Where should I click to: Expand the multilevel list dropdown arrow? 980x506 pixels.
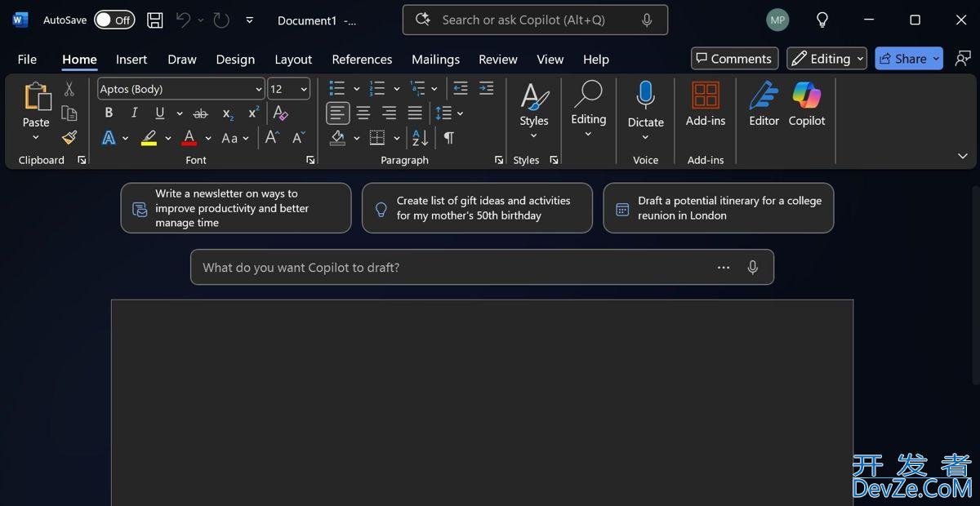(x=434, y=89)
